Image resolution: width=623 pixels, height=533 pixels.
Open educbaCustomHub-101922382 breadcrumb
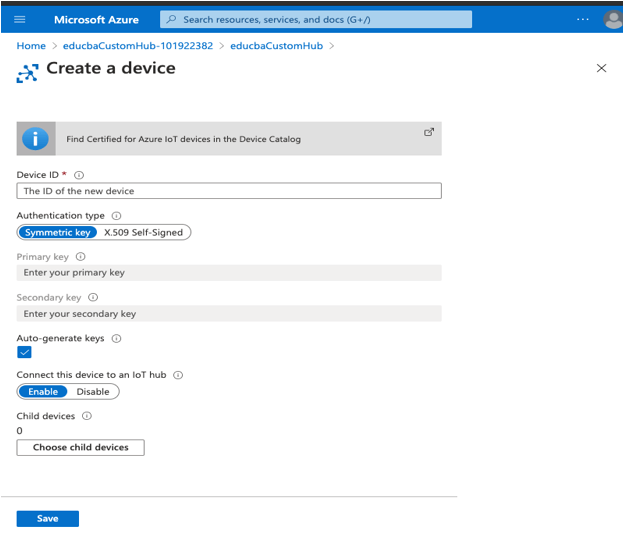[x=138, y=46]
